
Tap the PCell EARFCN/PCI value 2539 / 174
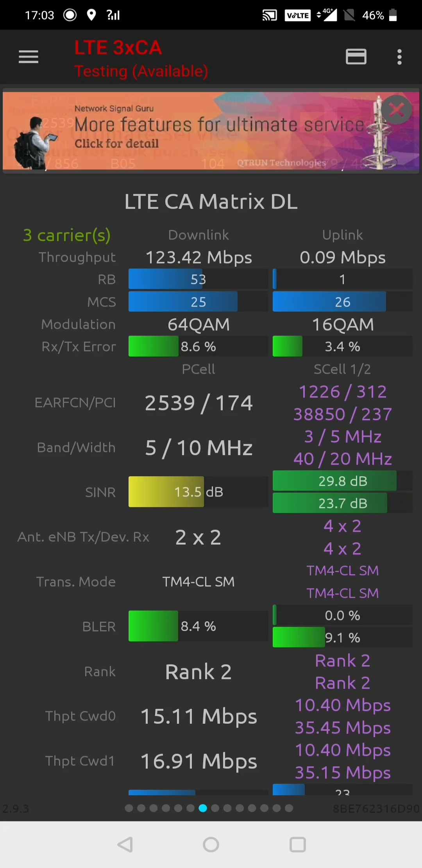click(198, 403)
